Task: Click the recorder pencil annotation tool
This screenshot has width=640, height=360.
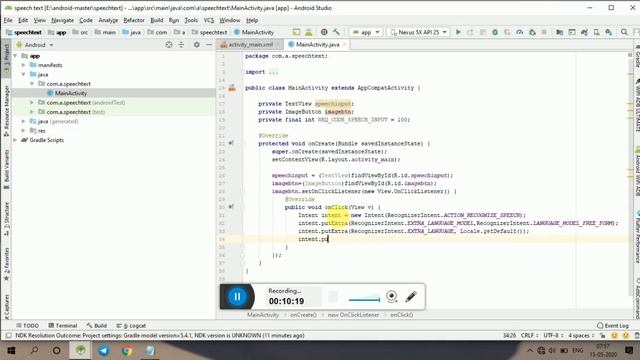Action: tap(411, 296)
